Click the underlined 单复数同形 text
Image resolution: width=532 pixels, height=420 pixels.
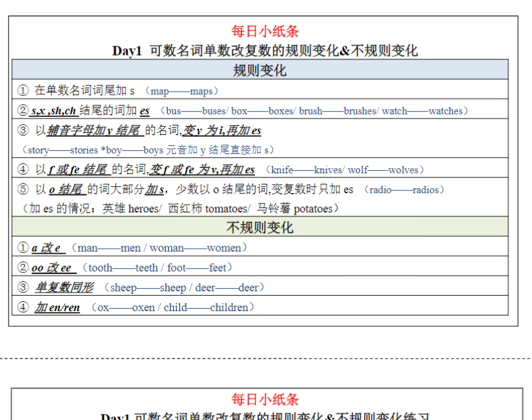(64, 288)
